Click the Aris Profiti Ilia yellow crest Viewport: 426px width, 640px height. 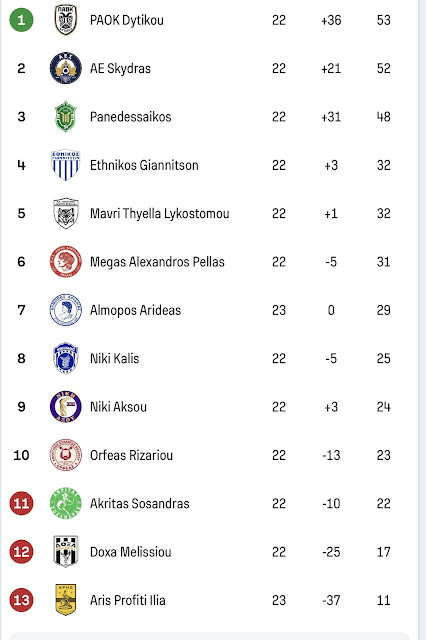point(66,600)
